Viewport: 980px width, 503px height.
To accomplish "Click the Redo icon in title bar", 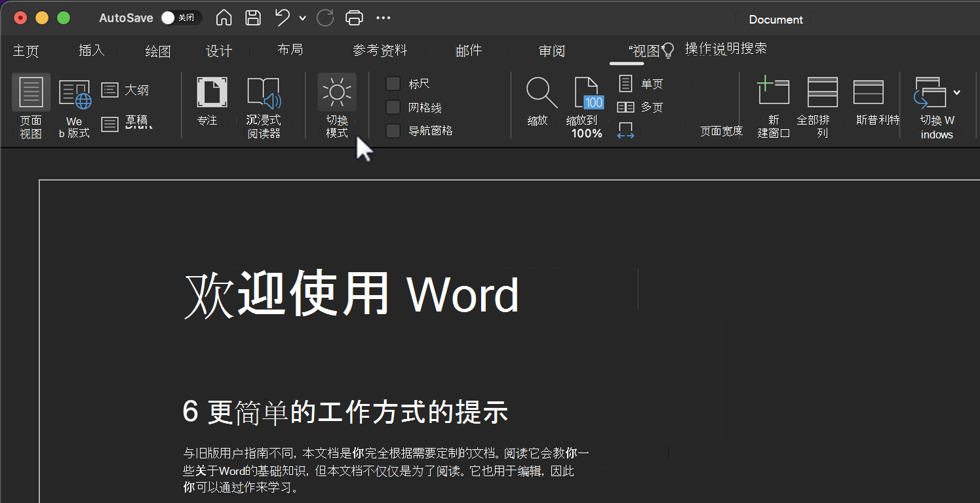I will [x=325, y=18].
